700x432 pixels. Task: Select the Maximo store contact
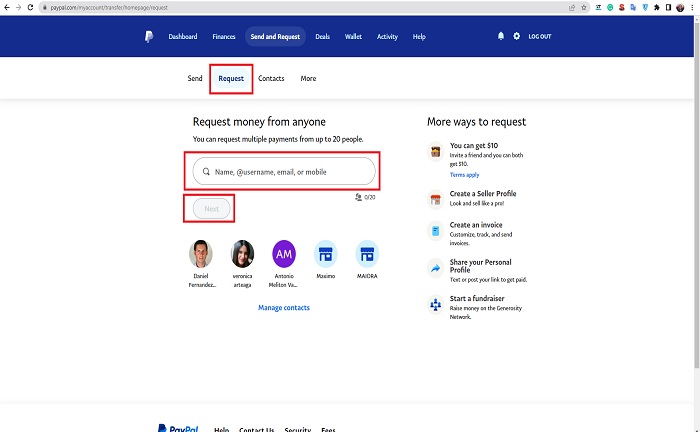pyautogui.click(x=325, y=253)
